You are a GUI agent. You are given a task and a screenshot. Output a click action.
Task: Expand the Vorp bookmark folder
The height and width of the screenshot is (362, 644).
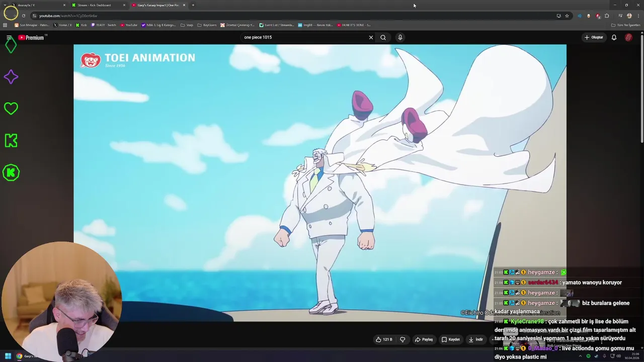click(x=187, y=25)
